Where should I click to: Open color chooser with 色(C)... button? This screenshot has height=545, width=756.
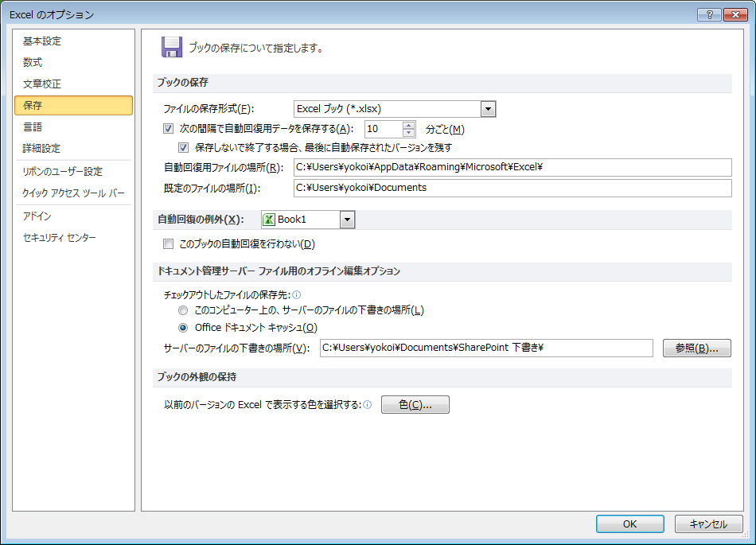(415, 405)
